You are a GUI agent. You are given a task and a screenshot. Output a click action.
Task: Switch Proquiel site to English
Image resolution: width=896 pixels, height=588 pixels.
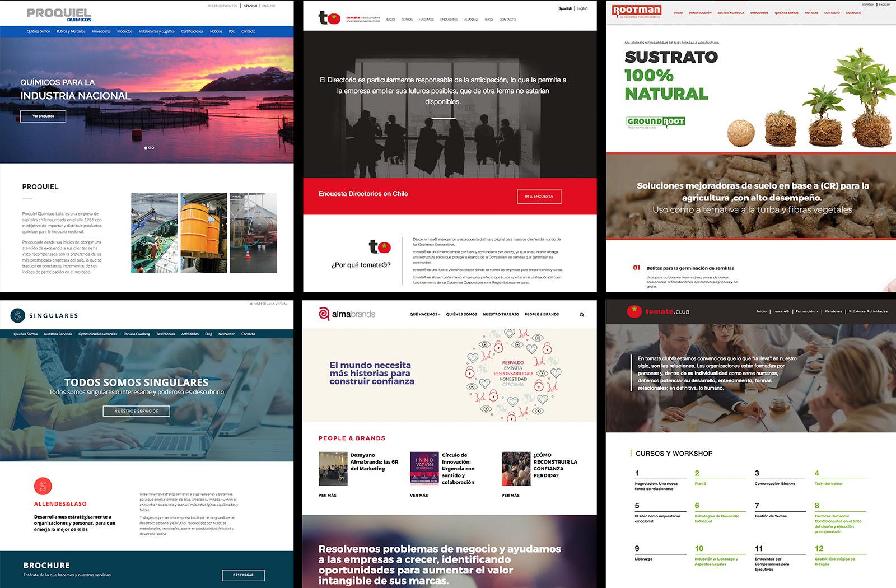(268, 6)
